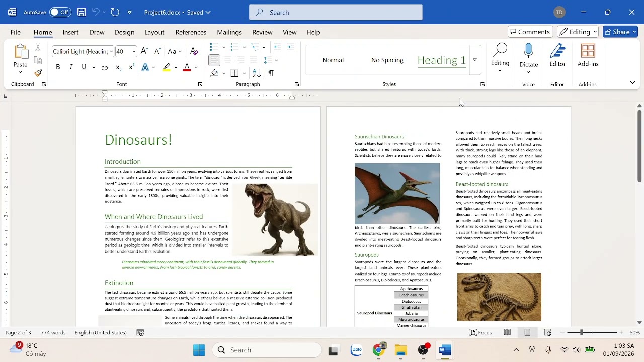Click the vertical scrollbar thumb

[639, 146]
